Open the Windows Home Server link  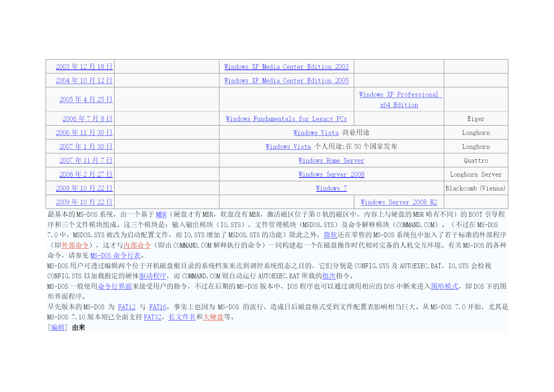(x=331, y=160)
